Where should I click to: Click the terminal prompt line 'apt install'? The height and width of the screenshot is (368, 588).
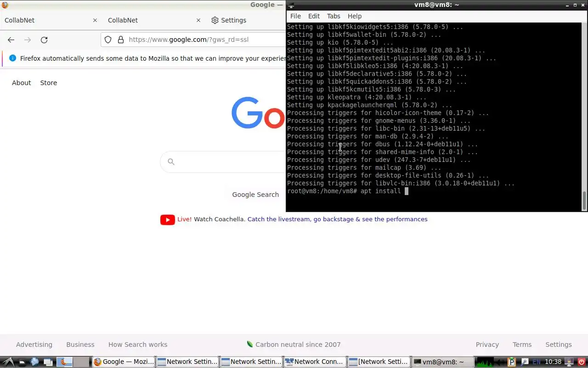[x=348, y=191]
